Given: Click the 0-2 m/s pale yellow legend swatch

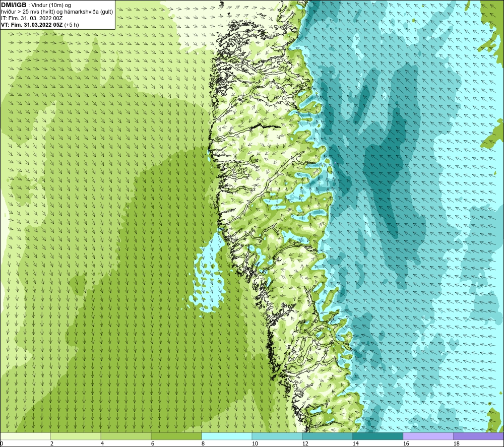Looking at the screenshot, I should 25,436.
